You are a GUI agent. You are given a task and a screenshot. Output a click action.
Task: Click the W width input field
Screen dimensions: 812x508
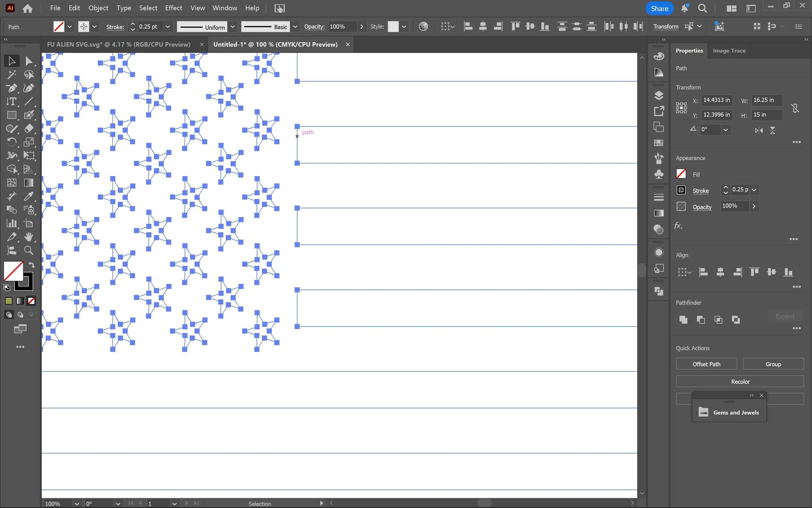[766, 100]
